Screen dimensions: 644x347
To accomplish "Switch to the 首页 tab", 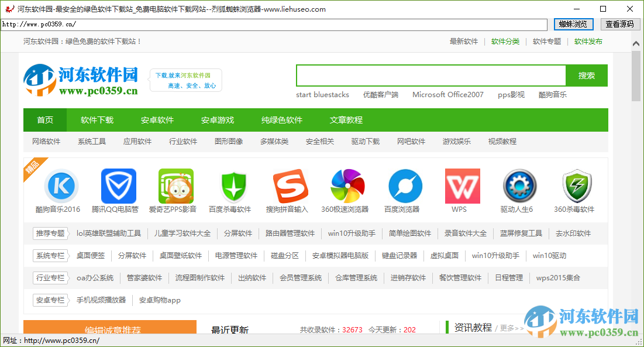I will coord(46,120).
